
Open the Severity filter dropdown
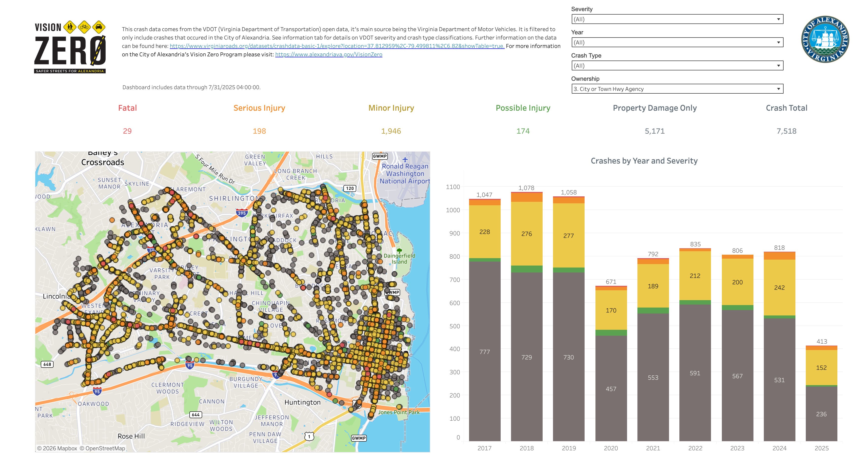tap(677, 19)
